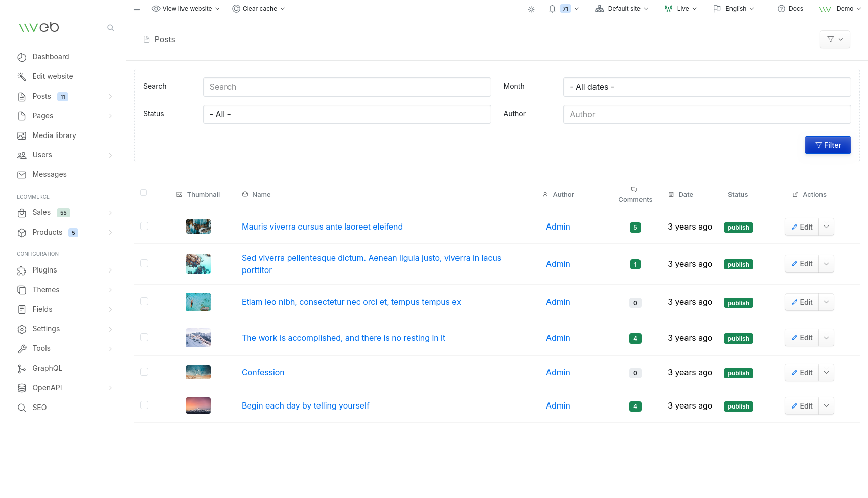
Task: Open the GraphQL sidebar icon
Action: point(22,369)
